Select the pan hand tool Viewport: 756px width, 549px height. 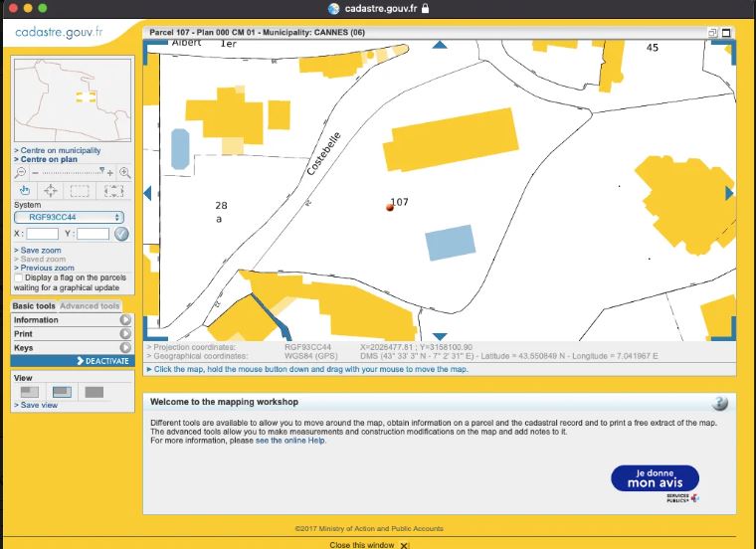point(24,191)
